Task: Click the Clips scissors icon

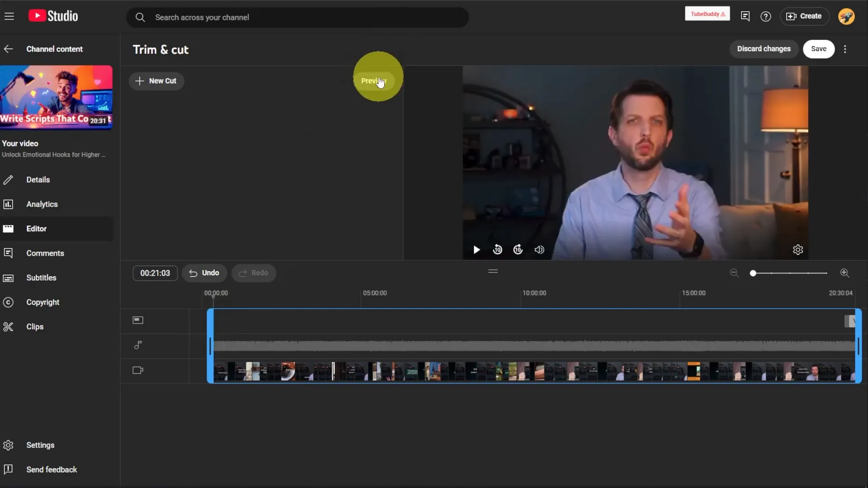Action: (8, 327)
